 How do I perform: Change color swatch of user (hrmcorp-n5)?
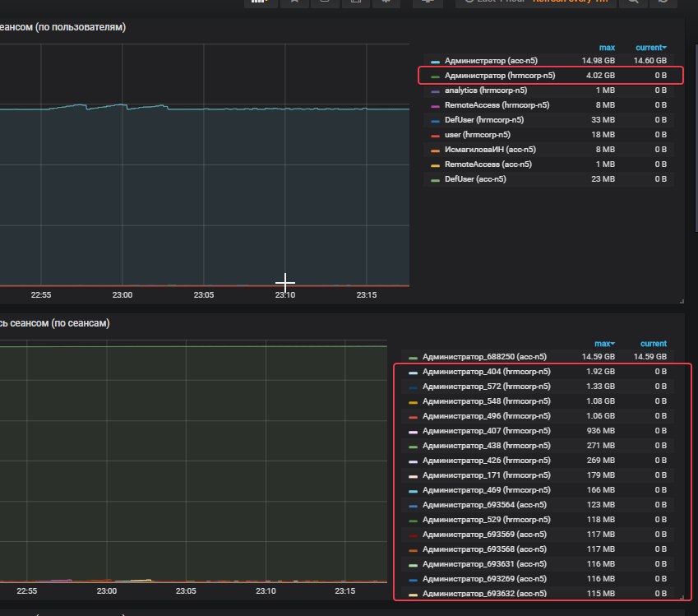coord(436,136)
